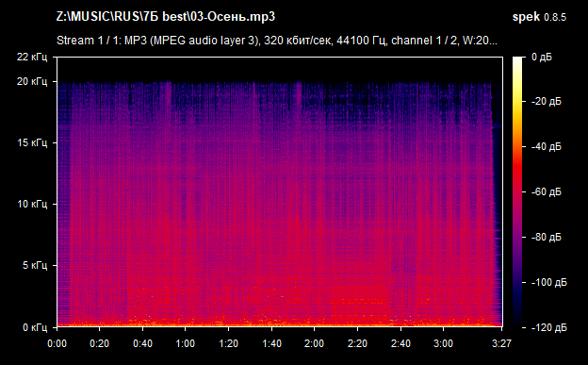Click the '20 кГц' frequency axis label
Viewport: 588px width, 365px height.
tap(32, 81)
